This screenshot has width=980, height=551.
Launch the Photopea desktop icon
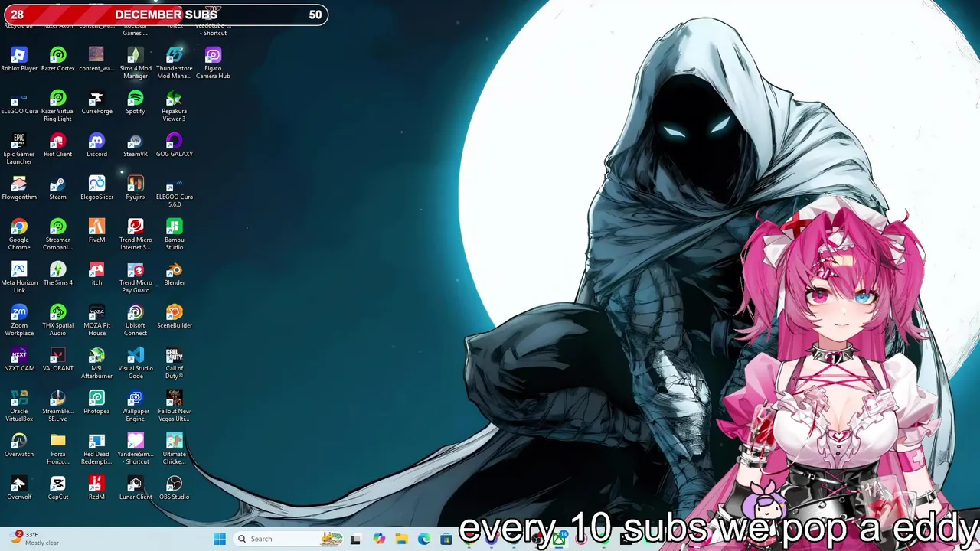point(96,402)
